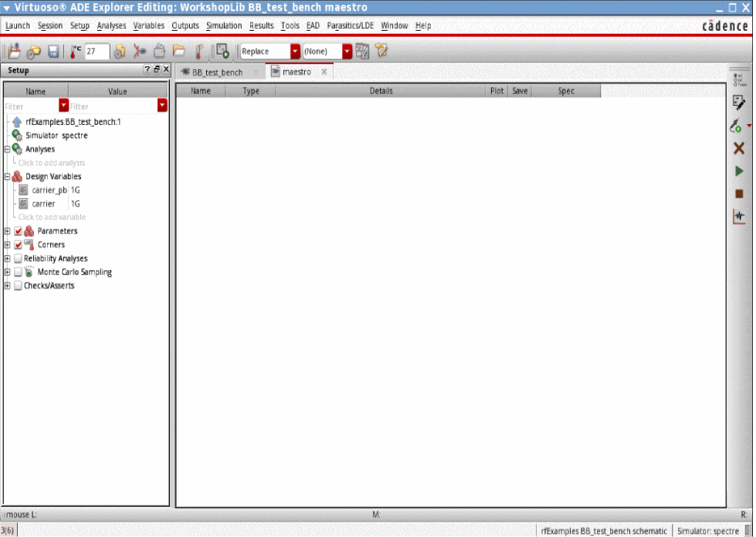The height and width of the screenshot is (537, 756).
Task: Open the (None) dropdown in toolbar
Action: pos(347,51)
